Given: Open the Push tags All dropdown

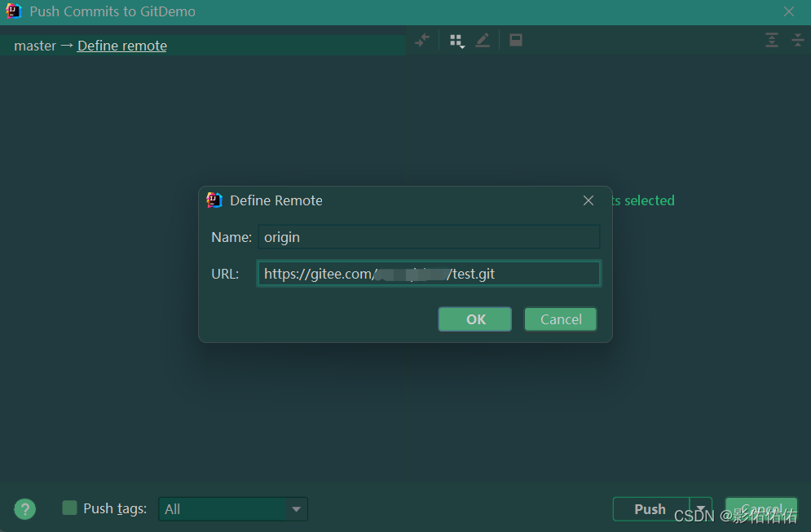Looking at the screenshot, I should point(233,508).
